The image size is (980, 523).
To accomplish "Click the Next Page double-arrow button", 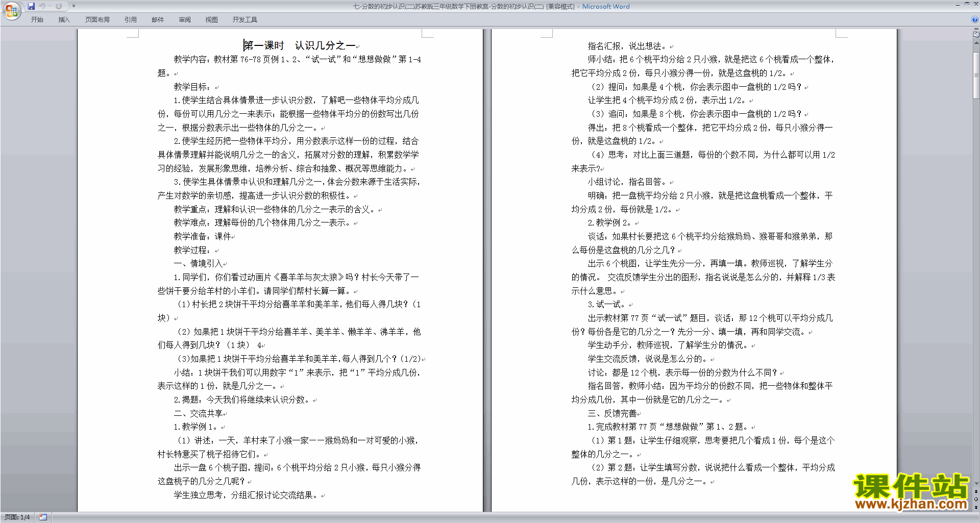I will 976,507.
